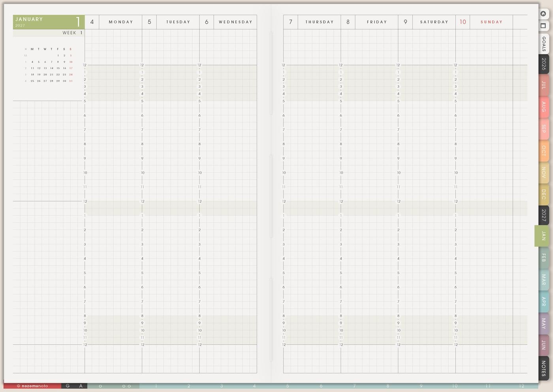Go to the JUN month tab

[x=544, y=345]
